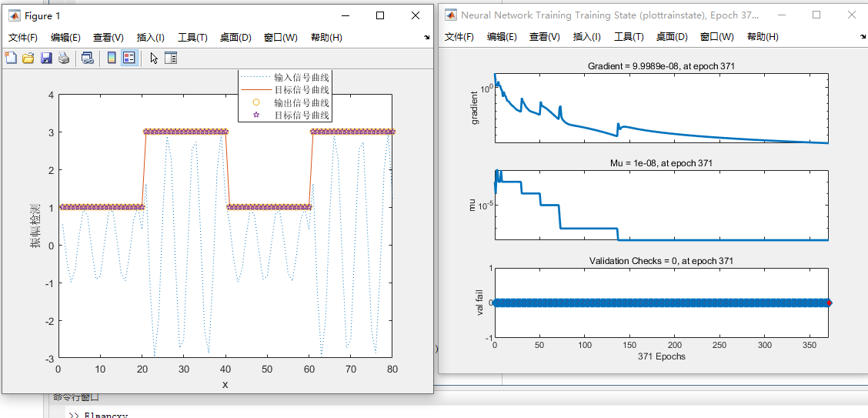Open the 查看(V) menu in Figure 1
868x418 pixels.
(108, 38)
